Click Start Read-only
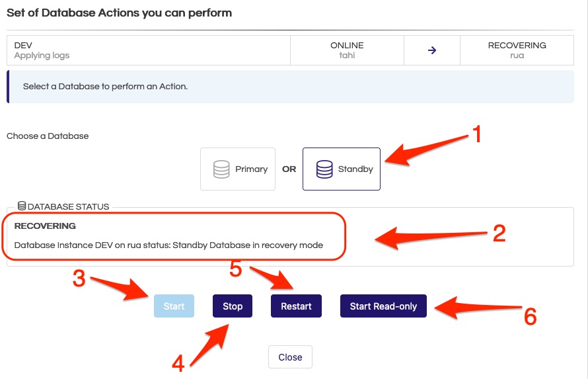This screenshot has height=385, width=588. [383, 306]
